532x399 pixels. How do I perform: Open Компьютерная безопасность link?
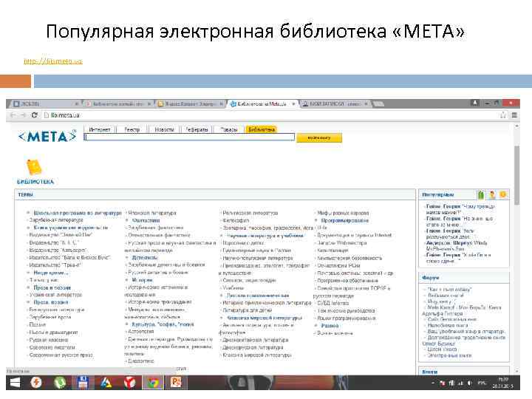click(349, 258)
